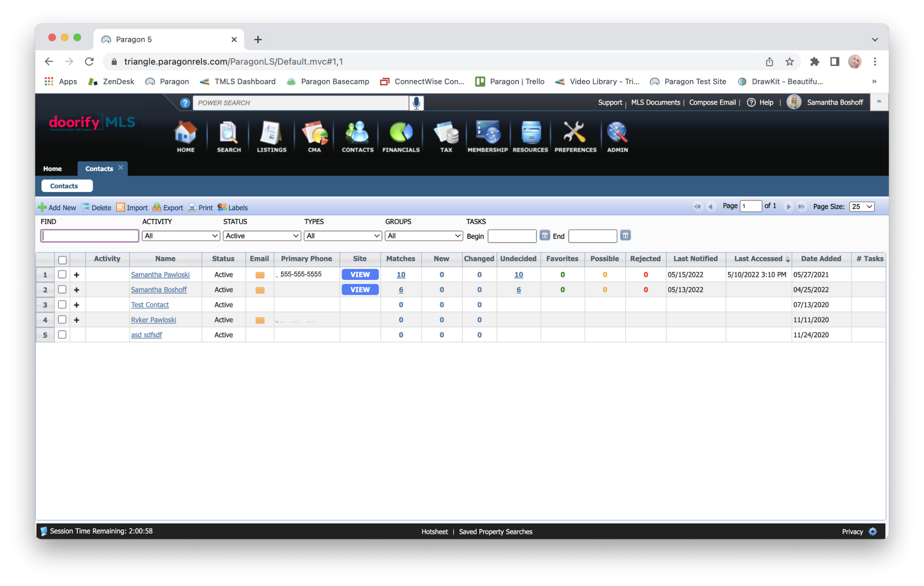
Task: Click Samantha Boshoff's email envelope icon
Action: click(260, 290)
